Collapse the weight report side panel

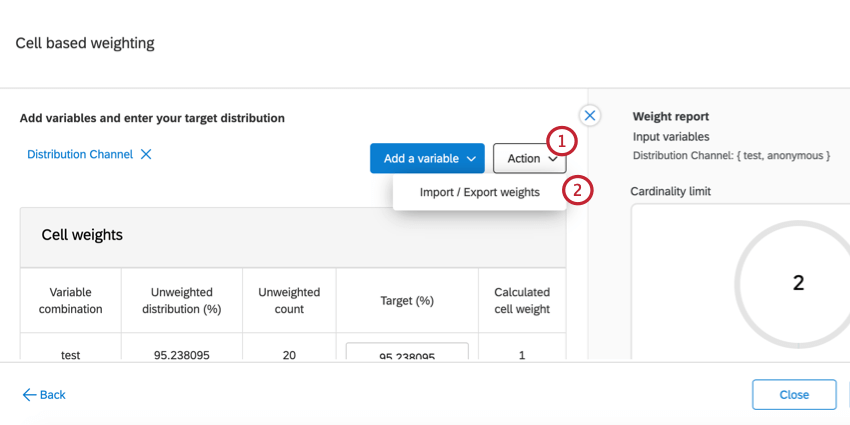[590, 116]
